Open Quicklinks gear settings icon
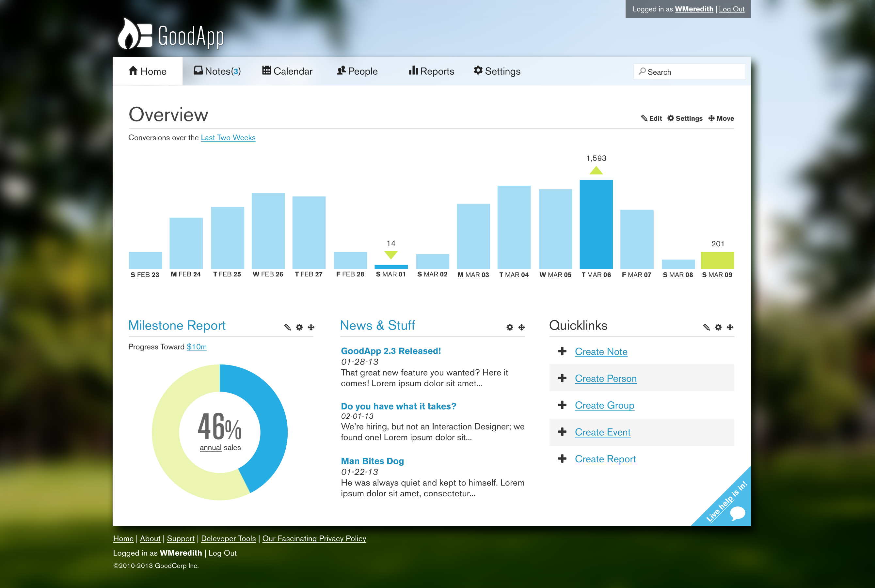The image size is (875, 588). coord(718,327)
